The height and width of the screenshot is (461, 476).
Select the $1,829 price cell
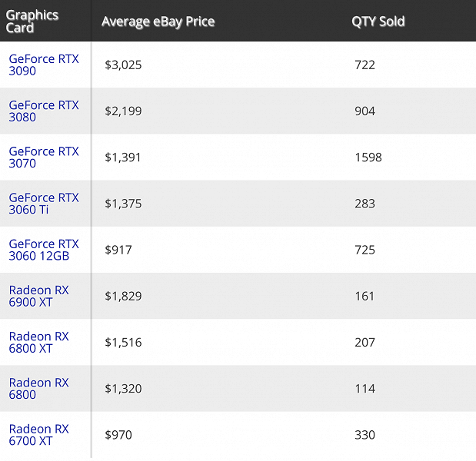tap(123, 296)
